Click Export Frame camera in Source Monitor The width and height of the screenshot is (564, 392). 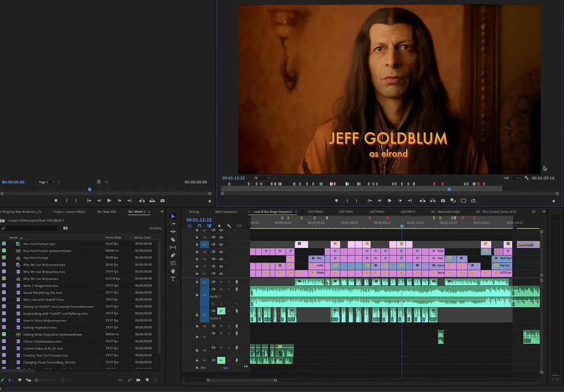click(163, 200)
